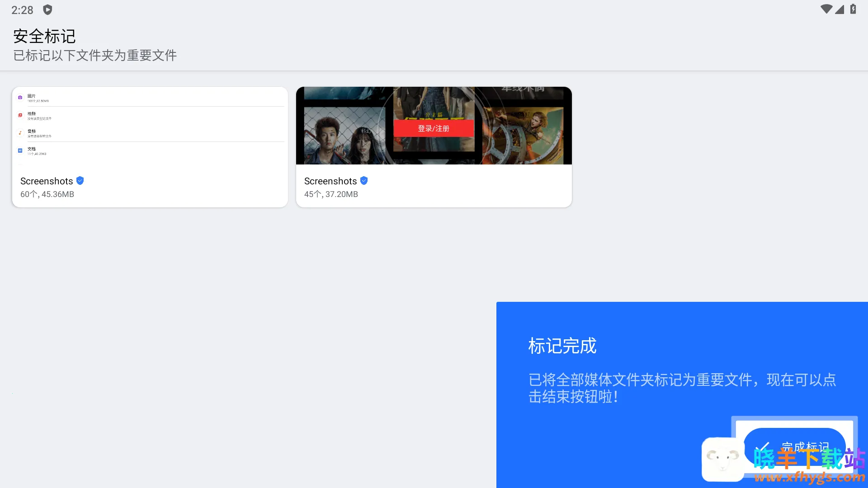Image resolution: width=868 pixels, height=488 pixels.
Task: Click the security shield icon in status bar
Action: [47, 9]
